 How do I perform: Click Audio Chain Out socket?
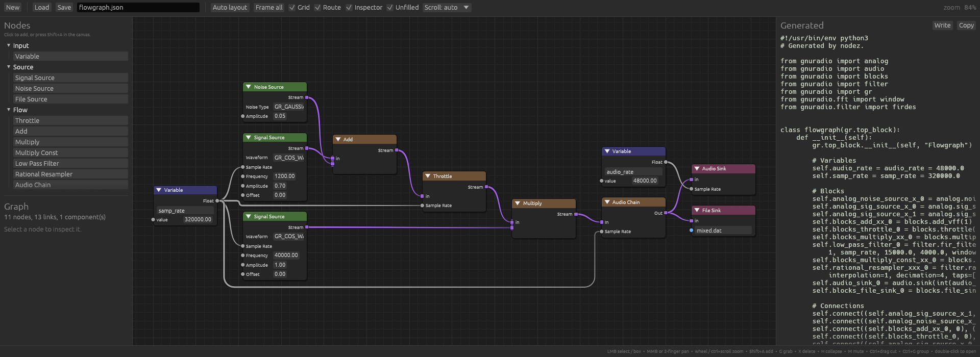(666, 213)
